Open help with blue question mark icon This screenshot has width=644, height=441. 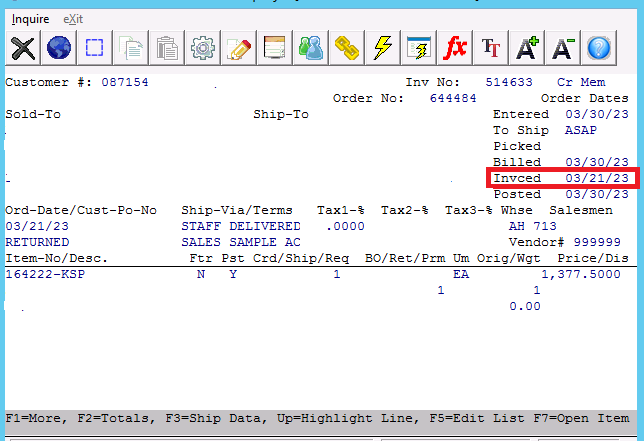599,48
